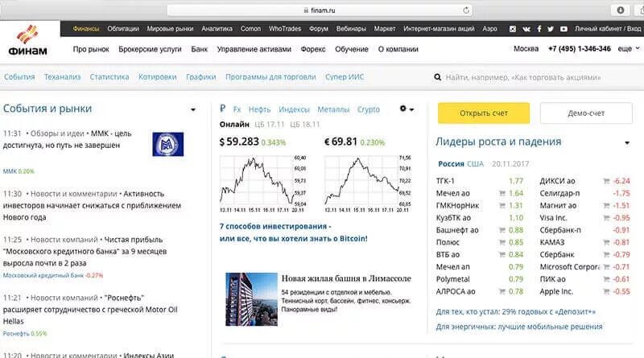Open Finam Instagram page icon
Image resolution: width=644 pixels, height=358 pixels.
513,29
